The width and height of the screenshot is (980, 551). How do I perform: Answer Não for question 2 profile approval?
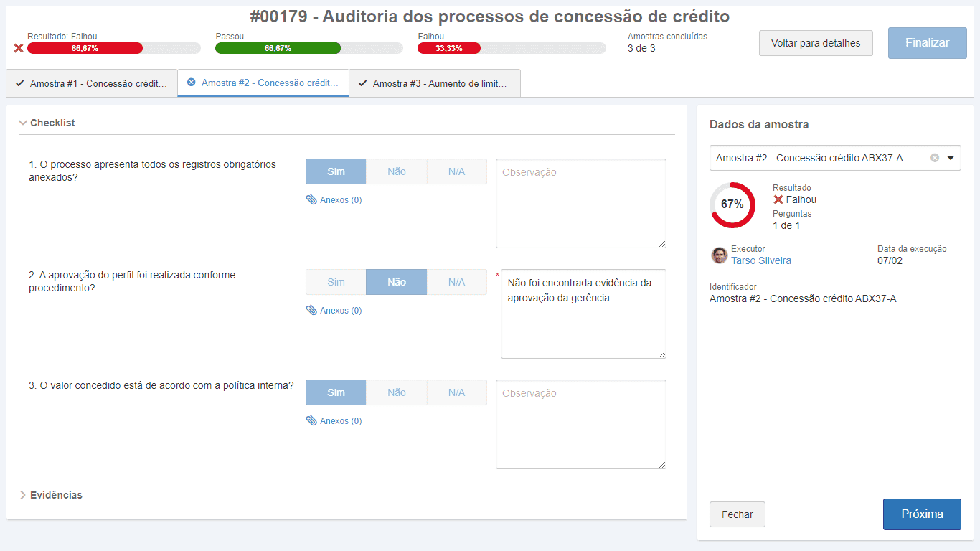397,282
